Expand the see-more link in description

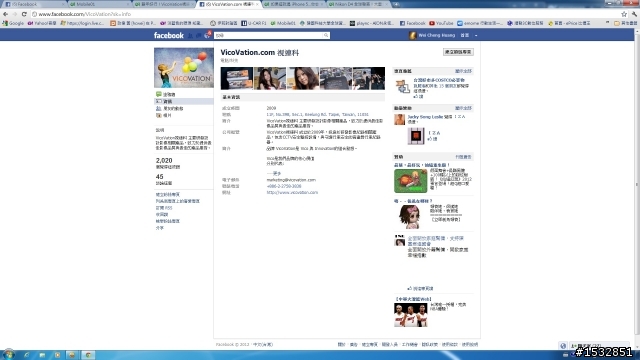[274, 173]
